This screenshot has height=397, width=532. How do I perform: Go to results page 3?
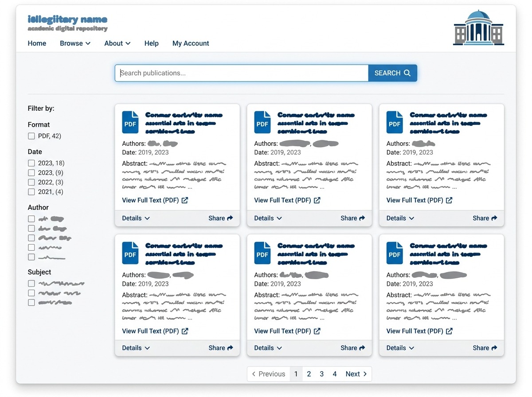click(322, 374)
